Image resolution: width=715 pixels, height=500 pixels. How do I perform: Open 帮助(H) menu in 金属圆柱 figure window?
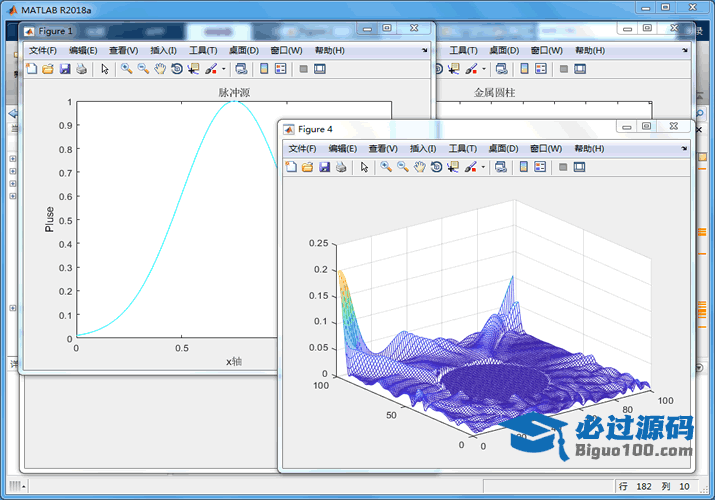[590, 50]
